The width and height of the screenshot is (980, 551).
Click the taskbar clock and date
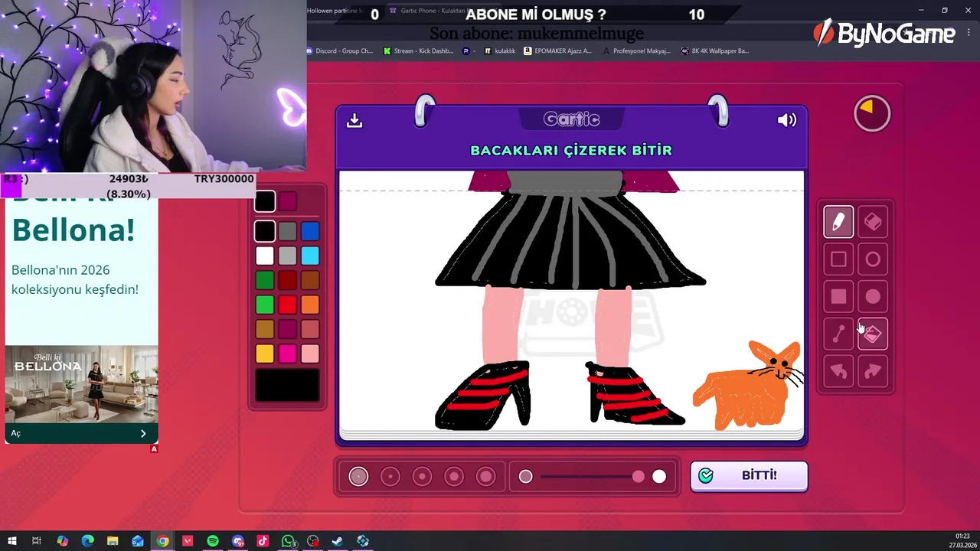point(962,541)
